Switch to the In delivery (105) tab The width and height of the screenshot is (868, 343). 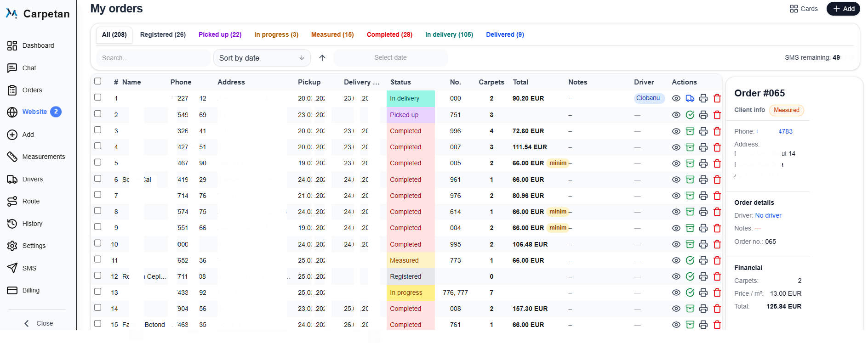449,34
